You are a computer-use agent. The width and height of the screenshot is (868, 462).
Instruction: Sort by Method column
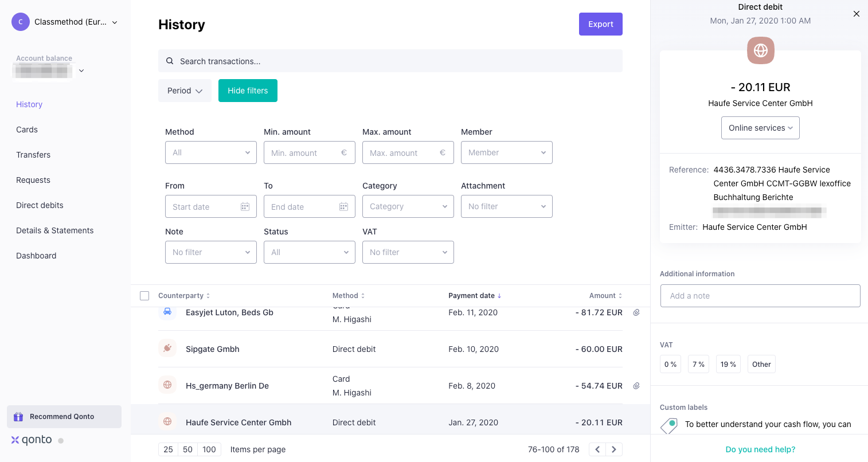(x=349, y=296)
